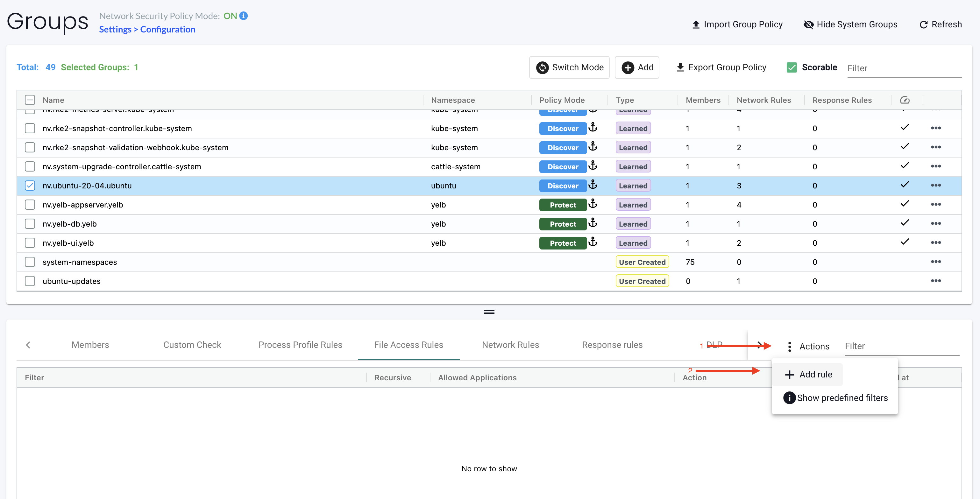Switch to the Network Rules tab

coord(511,345)
